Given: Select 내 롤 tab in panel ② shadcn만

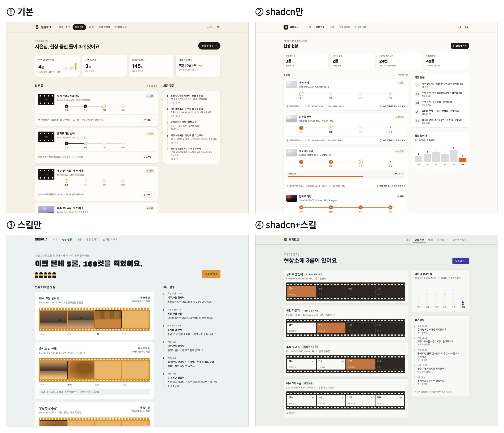Looking at the screenshot, I should (332, 27).
